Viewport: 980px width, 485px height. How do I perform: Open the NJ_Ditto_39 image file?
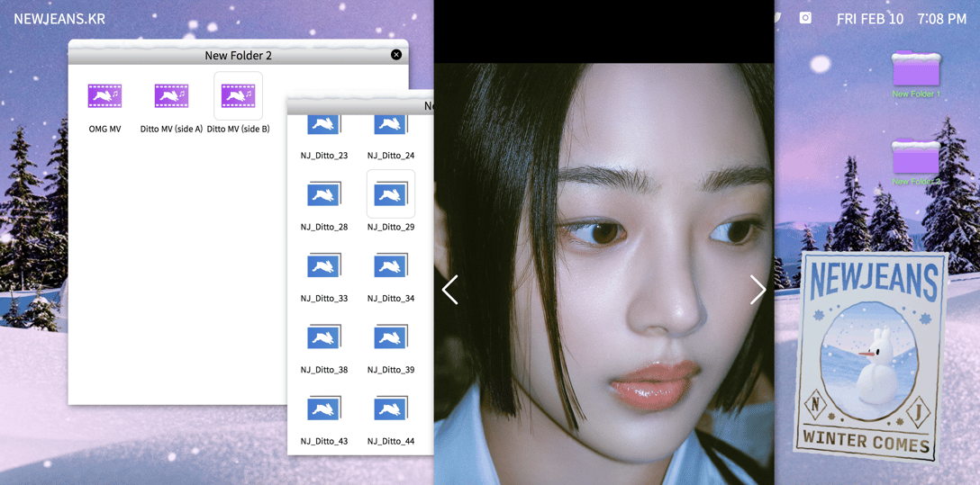390,337
